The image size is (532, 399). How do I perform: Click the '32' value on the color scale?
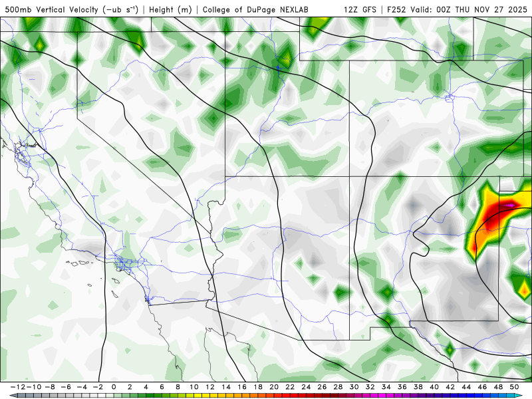point(370,387)
